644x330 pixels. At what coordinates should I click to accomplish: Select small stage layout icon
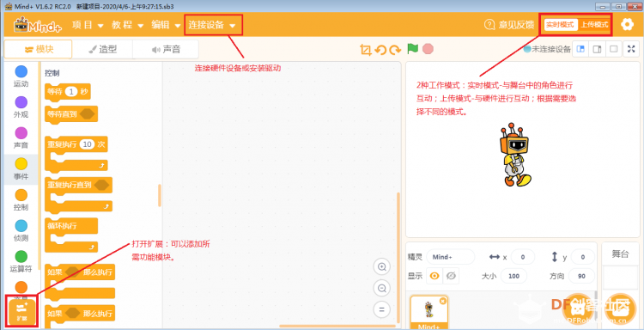click(580, 49)
